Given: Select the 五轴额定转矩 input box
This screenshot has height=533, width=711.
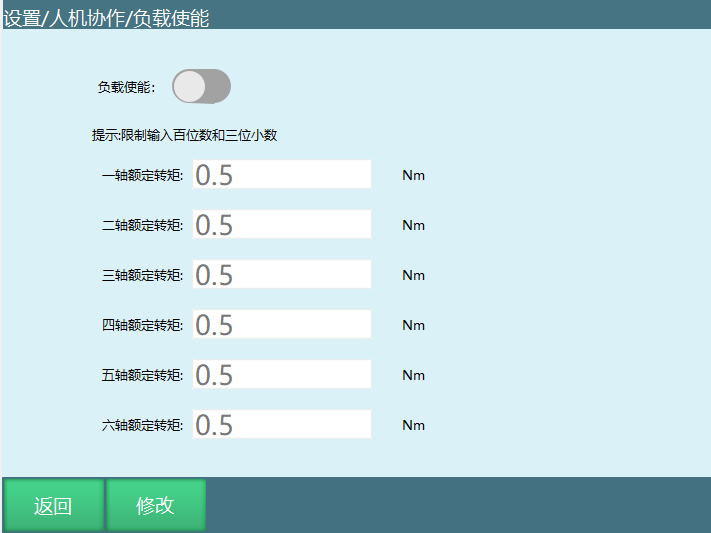Looking at the screenshot, I should click(281, 375).
